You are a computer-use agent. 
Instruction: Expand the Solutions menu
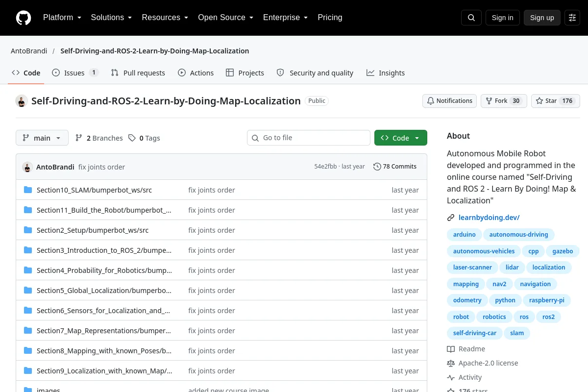click(x=111, y=18)
